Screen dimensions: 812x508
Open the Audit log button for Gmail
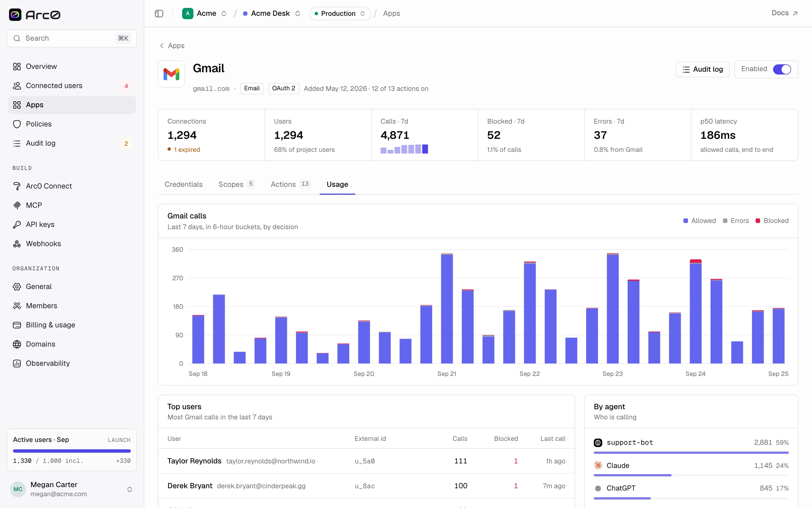point(702,69)
